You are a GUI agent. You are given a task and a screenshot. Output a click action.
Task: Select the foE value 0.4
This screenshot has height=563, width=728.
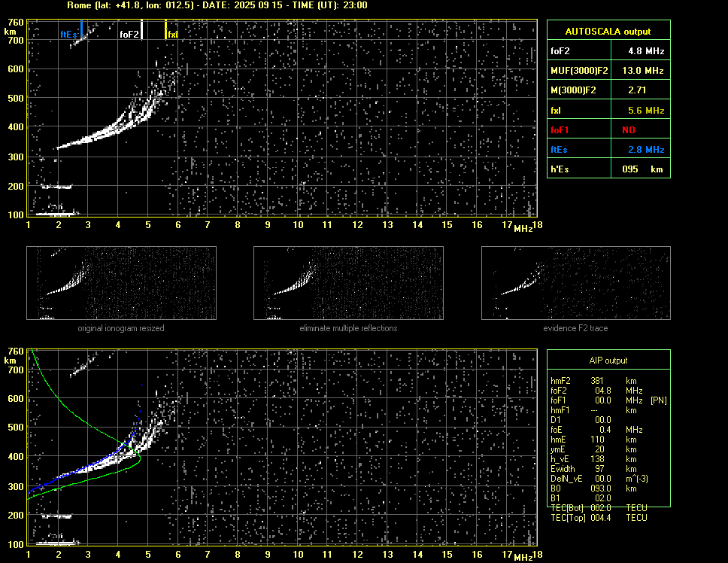tap(605, 430)
